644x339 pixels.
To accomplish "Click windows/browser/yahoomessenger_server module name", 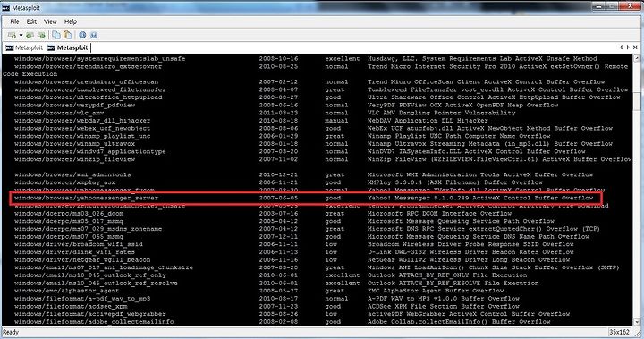I will [86, 198].
